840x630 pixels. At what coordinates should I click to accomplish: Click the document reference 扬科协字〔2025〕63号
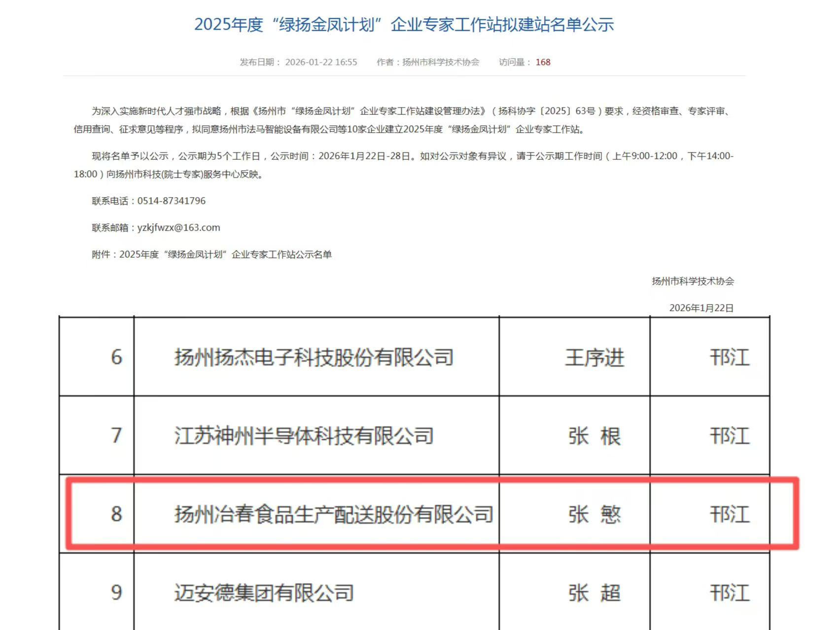tap(546, 111)
